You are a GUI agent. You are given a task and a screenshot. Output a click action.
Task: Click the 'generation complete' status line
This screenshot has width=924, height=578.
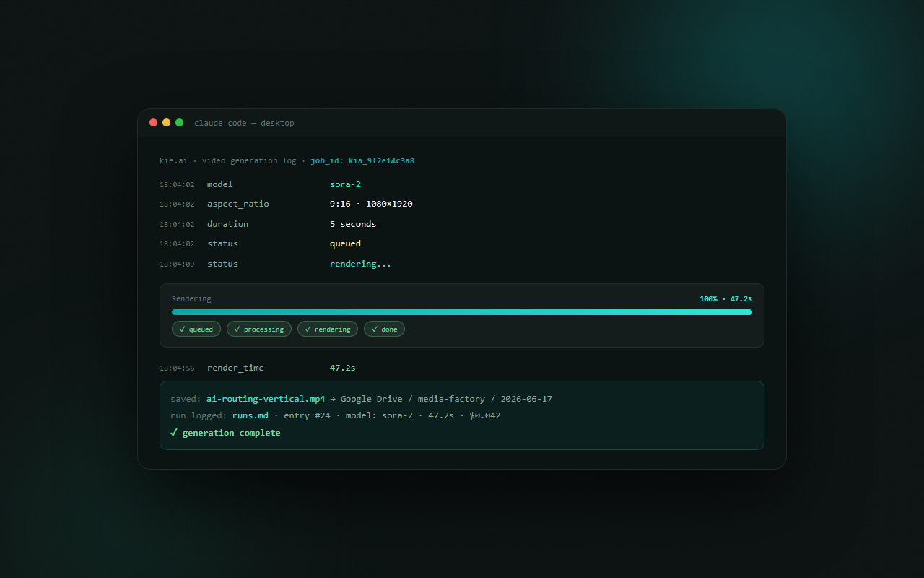click(x=225, y=433)
